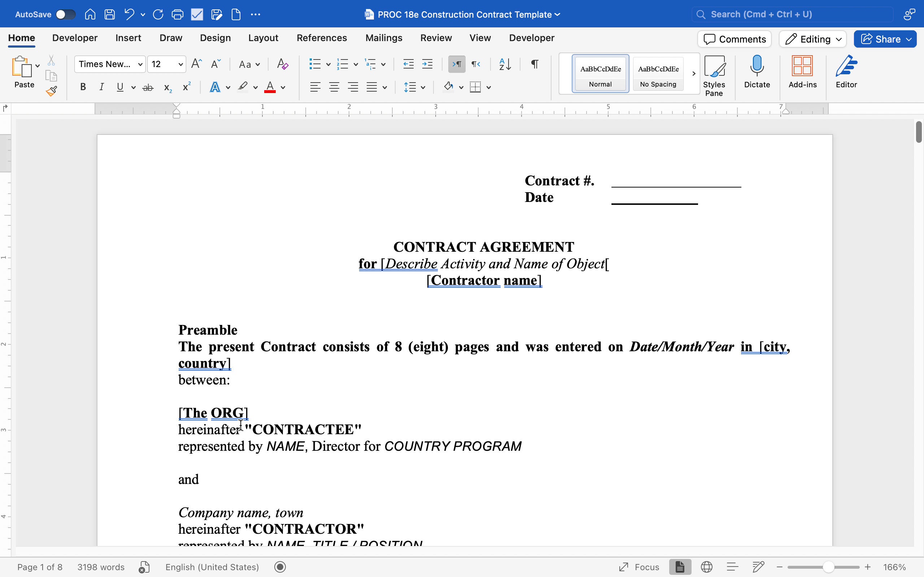Open the Editor tool
This screenshot has width=924, height=577.
pos(846,72)
